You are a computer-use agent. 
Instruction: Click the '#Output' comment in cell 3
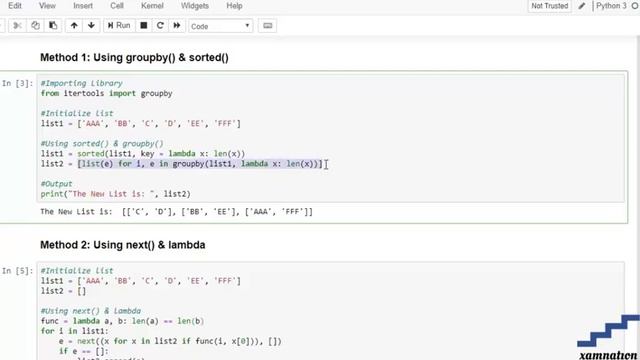[56, 184]
